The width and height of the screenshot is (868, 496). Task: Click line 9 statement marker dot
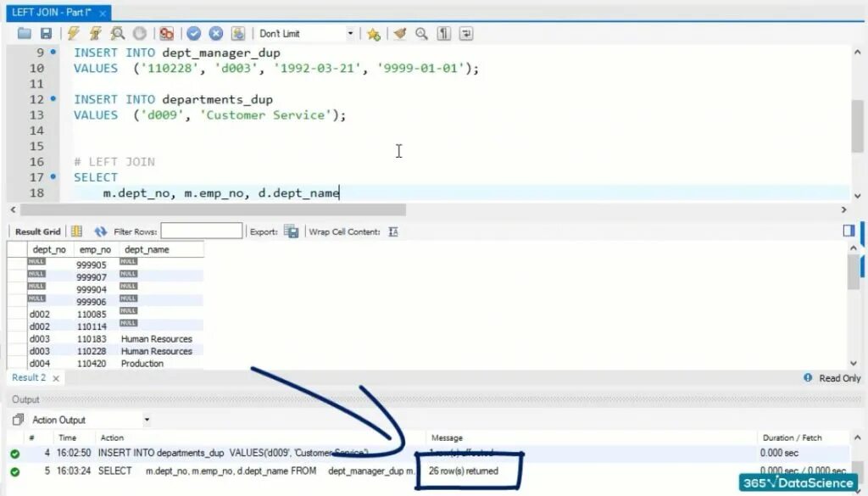tap(53, 52)
